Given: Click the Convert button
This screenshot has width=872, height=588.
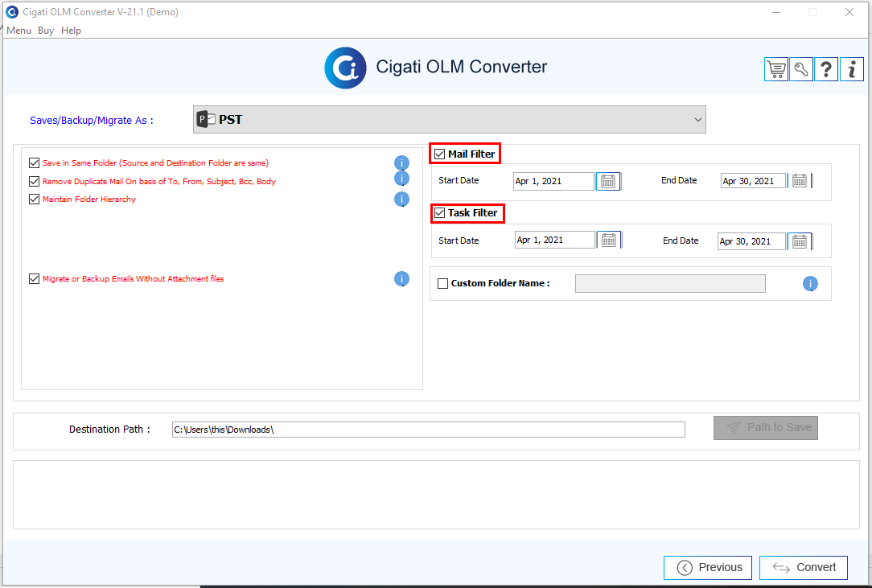Looking at the screenshot, I should pos(804,567).
